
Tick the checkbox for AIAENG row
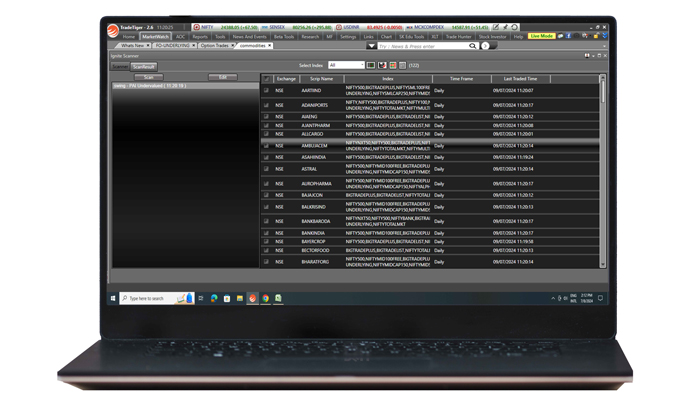point(267,117)
